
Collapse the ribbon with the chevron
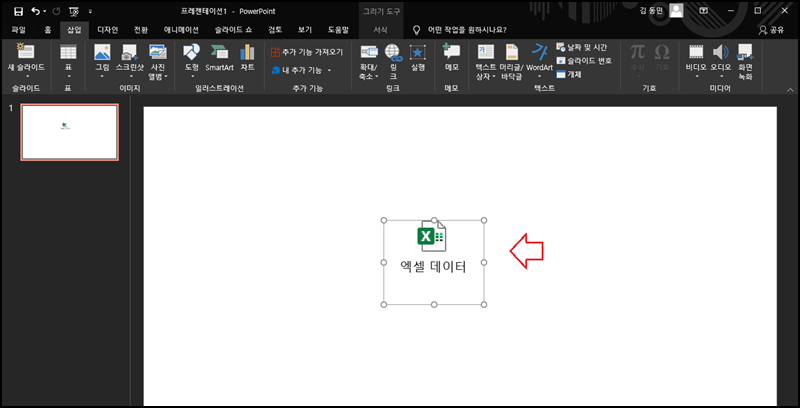[790, 89]
